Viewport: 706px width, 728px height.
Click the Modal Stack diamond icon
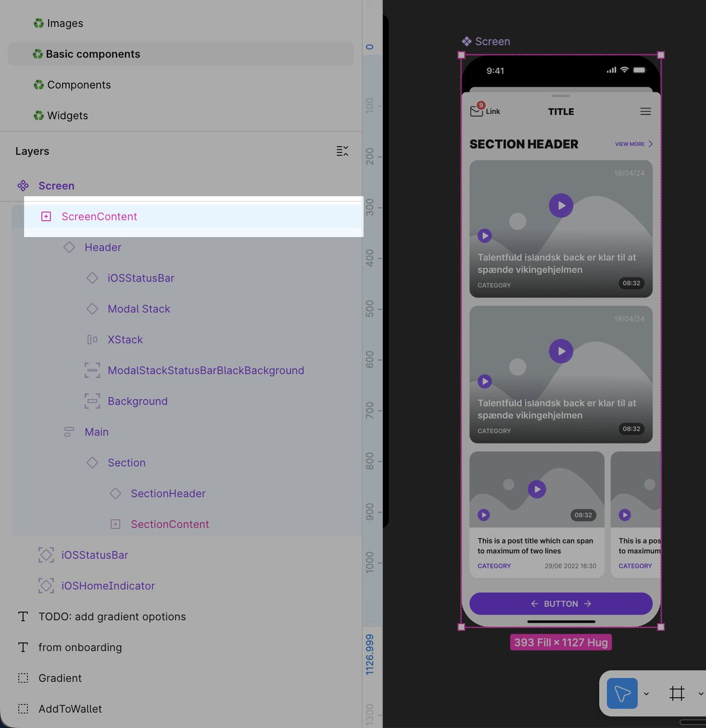92,309
